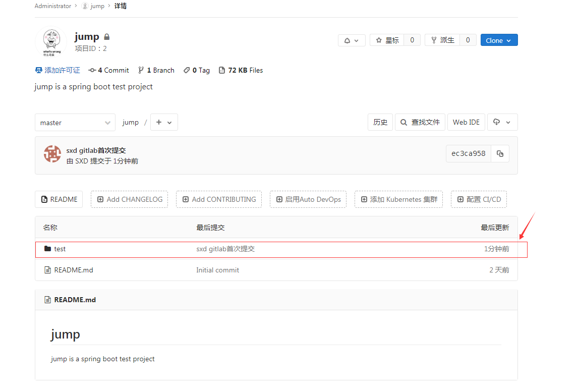
Task: Click the 项目ID：2 text
Action: (91, 48)
